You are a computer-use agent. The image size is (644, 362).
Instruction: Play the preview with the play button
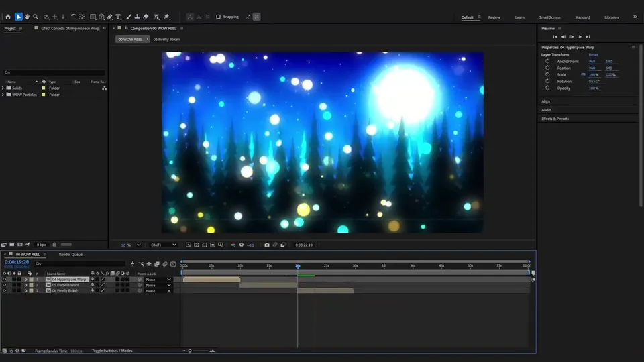(572, 36)
